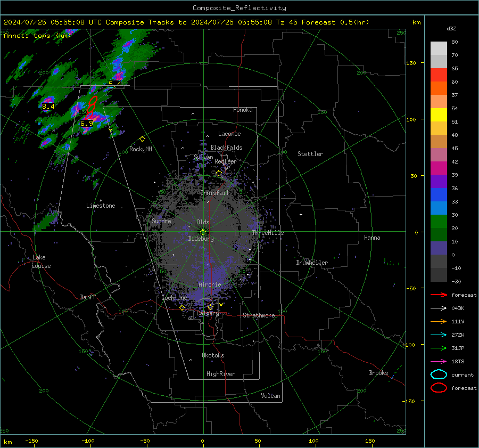Image resolution: width=479 pixels, height=448 pixels.
Task: Click the orange 111V arrow legend icon
Action: point(439,321)
